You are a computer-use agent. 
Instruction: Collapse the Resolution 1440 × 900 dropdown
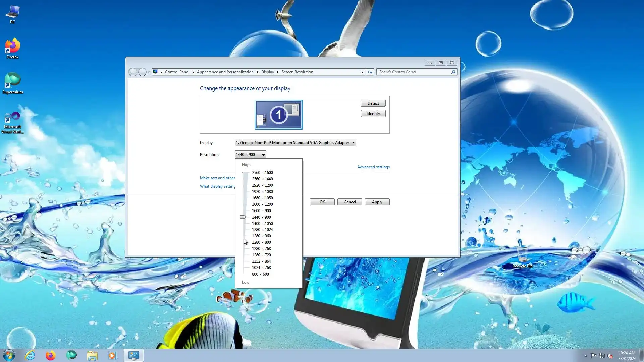coord(250,155)
